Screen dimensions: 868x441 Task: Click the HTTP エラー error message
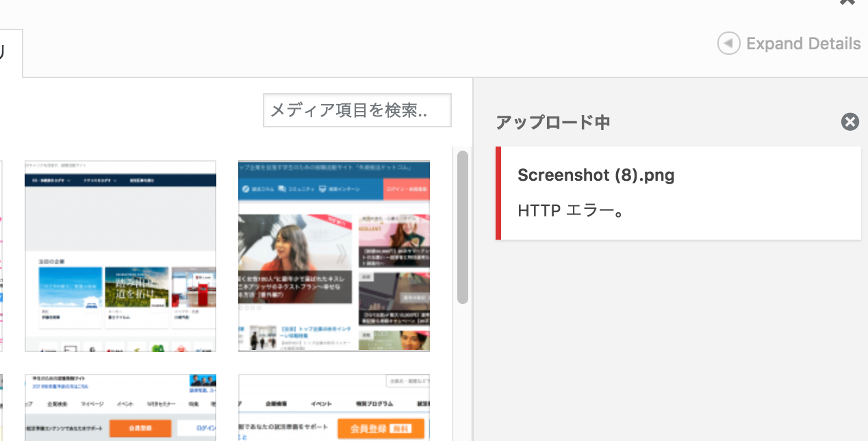point(570,211)
